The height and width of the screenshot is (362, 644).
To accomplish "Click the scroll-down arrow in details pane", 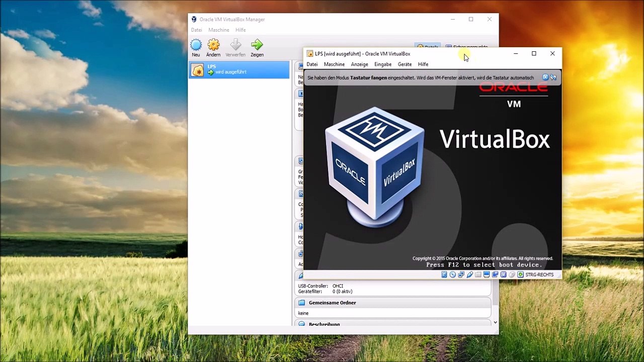I will pyautogui.click(x=495, y=322).
